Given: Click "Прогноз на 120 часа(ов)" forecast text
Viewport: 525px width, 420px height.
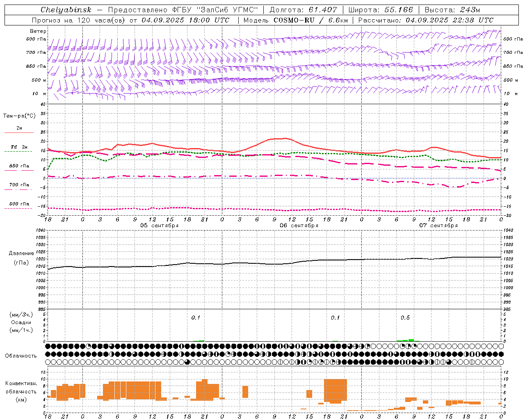Looking at the screenshot, I should pyautogui.click(x=79, y=20).
